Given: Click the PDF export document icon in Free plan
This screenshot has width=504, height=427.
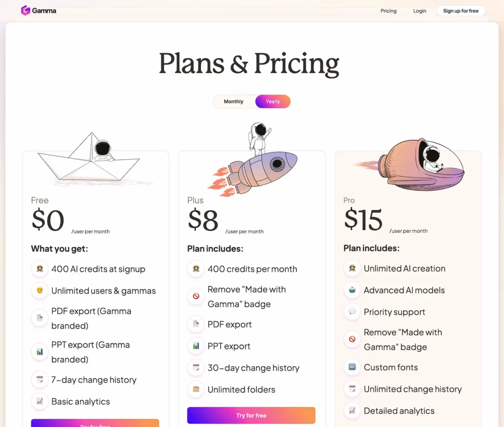Looking at the screenshot, I should coord(40,318).
